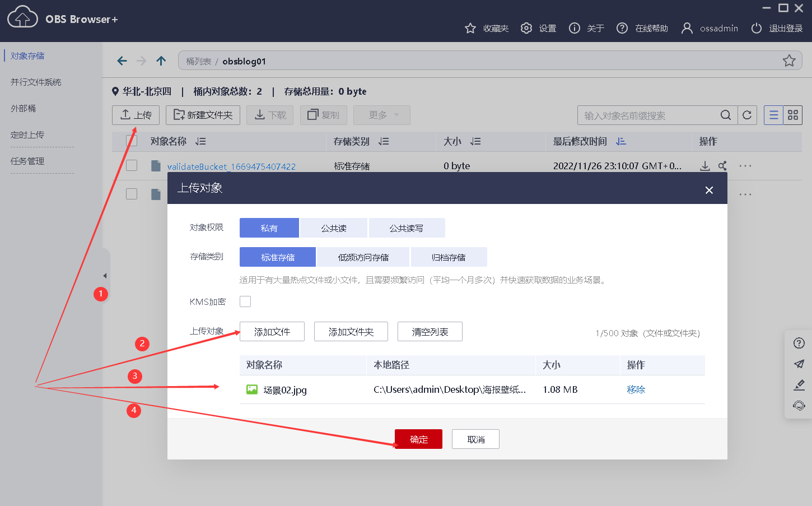Image resolution: width=812 pixels, height=506 pixels.
Task: Click the logout power icon
Action: click(x=757, y=28)
